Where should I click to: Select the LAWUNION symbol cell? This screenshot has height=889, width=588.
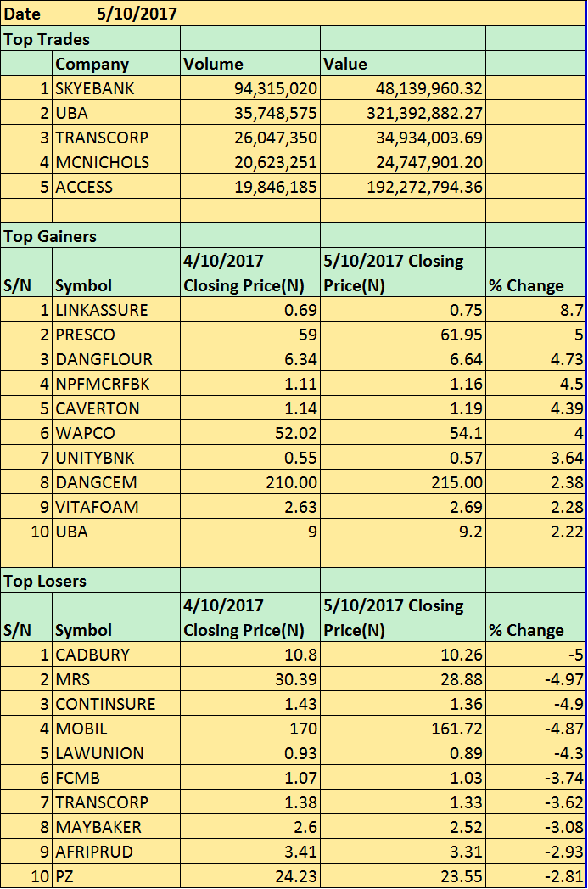pyautogui.click(x=99, y=753)
